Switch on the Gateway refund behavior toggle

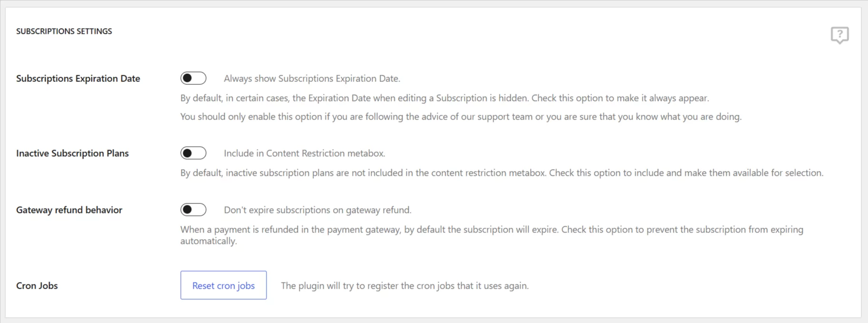point(193,210)
